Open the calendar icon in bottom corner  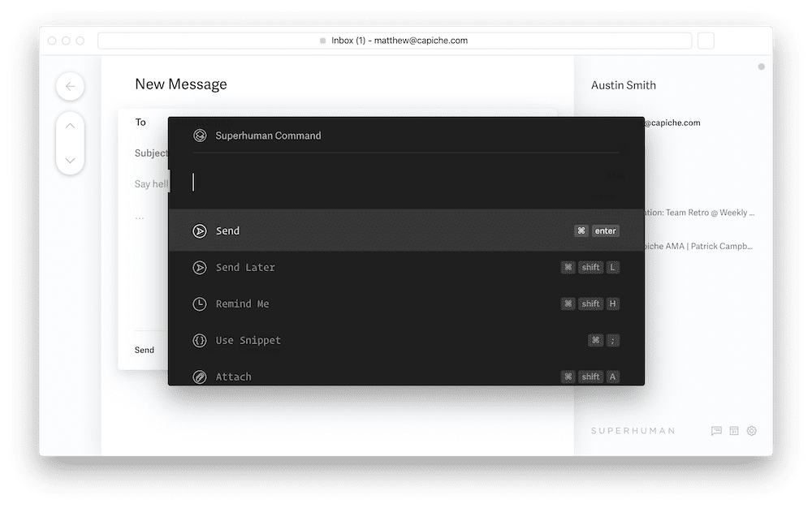(x=734, y=431)
